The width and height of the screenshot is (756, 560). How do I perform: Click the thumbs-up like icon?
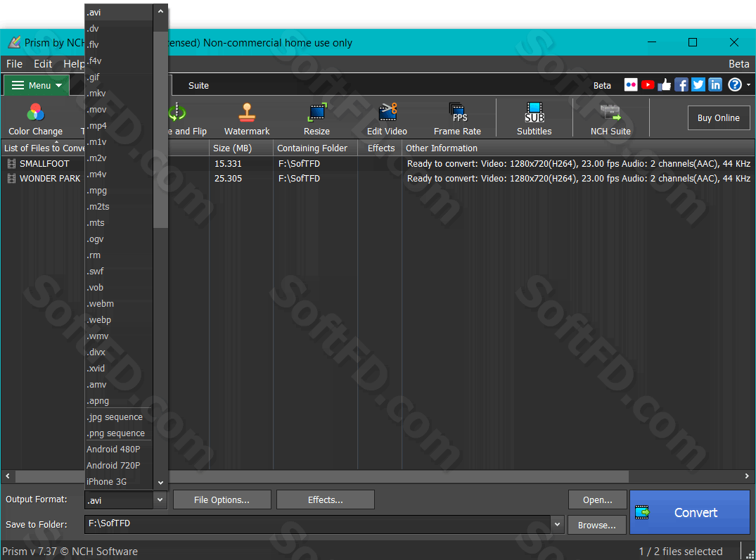click(665, 85)
